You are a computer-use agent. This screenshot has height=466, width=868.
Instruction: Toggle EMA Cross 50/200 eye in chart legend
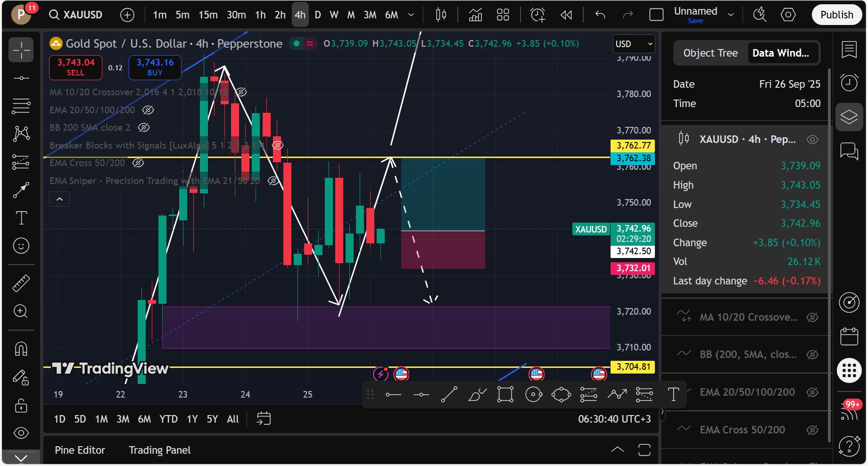coord(138,163)
